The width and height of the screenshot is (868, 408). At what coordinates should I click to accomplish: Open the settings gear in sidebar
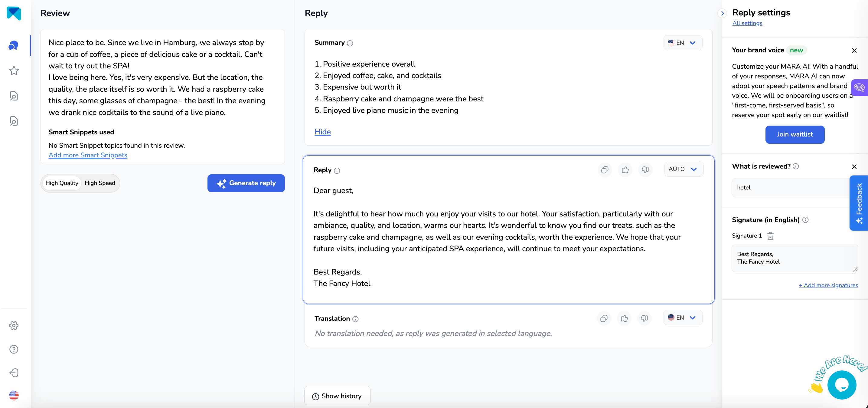click(14, 325)
